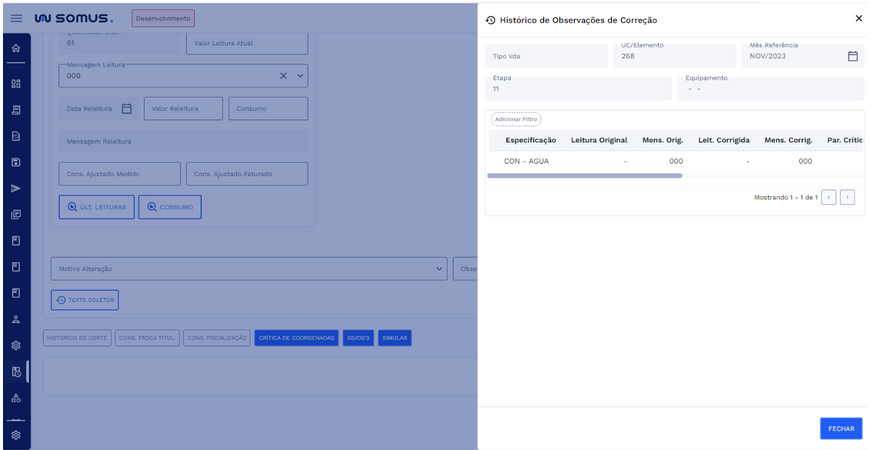
Task: Go to previous page of results table
Action: [828, 197]
